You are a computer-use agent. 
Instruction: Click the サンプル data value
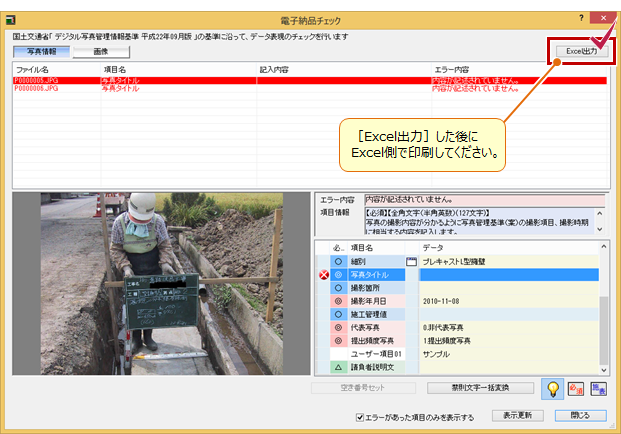coord(436,354)
